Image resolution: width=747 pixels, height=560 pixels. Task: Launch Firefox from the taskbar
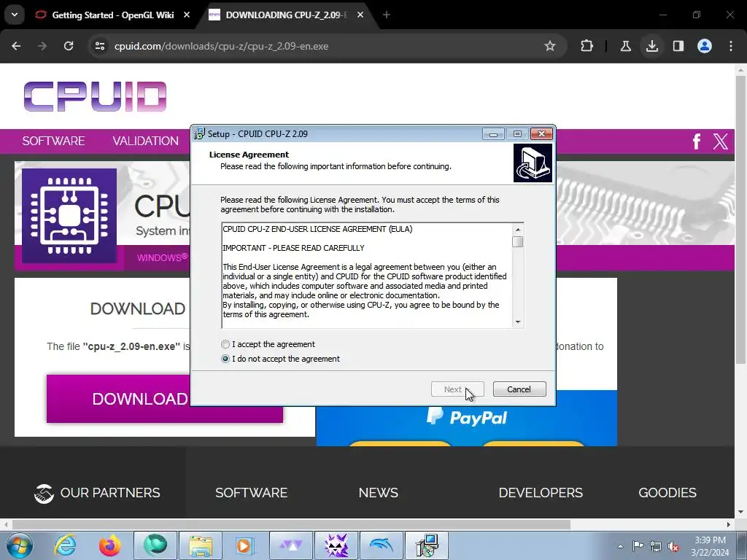(110, 545)
